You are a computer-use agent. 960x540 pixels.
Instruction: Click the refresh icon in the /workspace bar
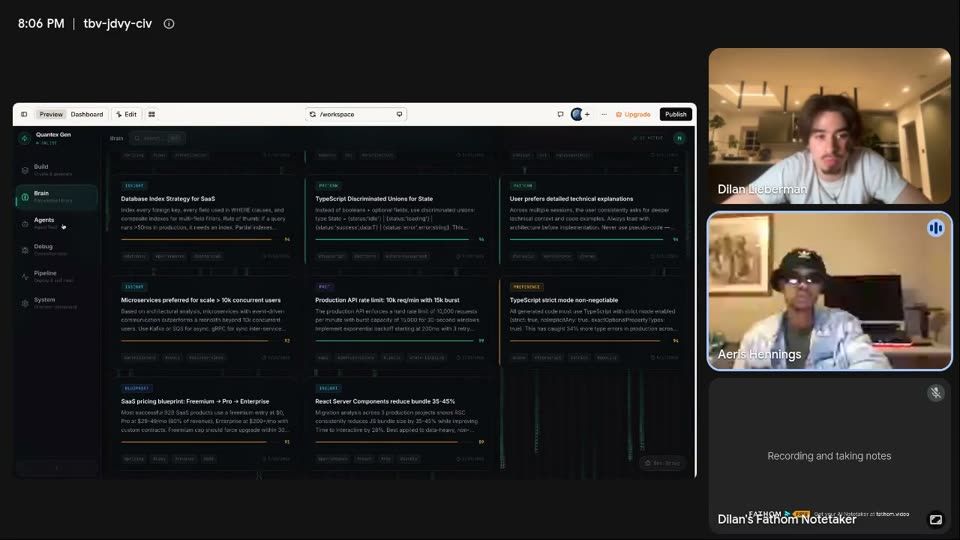tap(313, 114)
